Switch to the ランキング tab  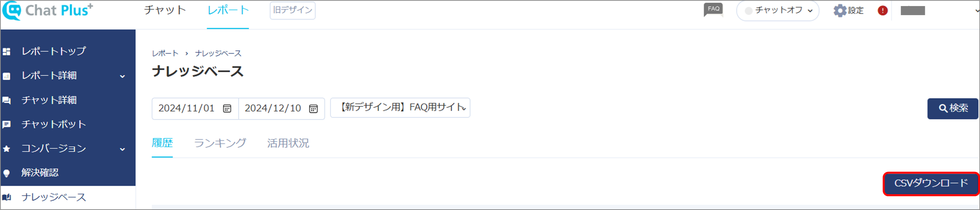click(x=220, y=143)
